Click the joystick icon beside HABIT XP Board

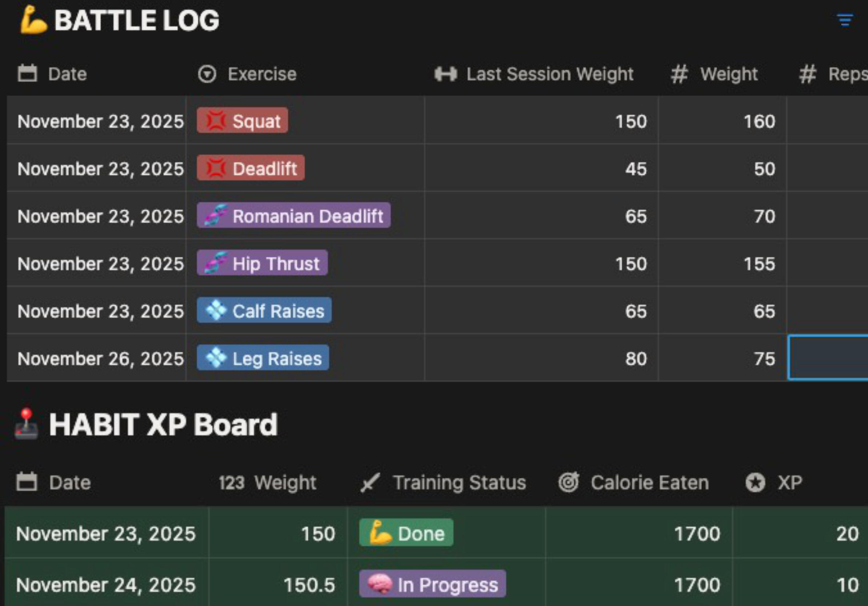[26, 424]
